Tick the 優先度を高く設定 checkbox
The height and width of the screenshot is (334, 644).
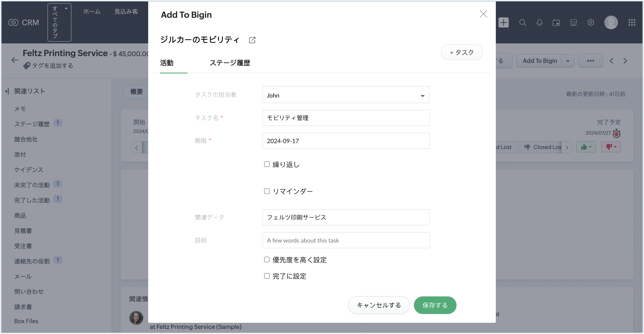tap(267, 260)
